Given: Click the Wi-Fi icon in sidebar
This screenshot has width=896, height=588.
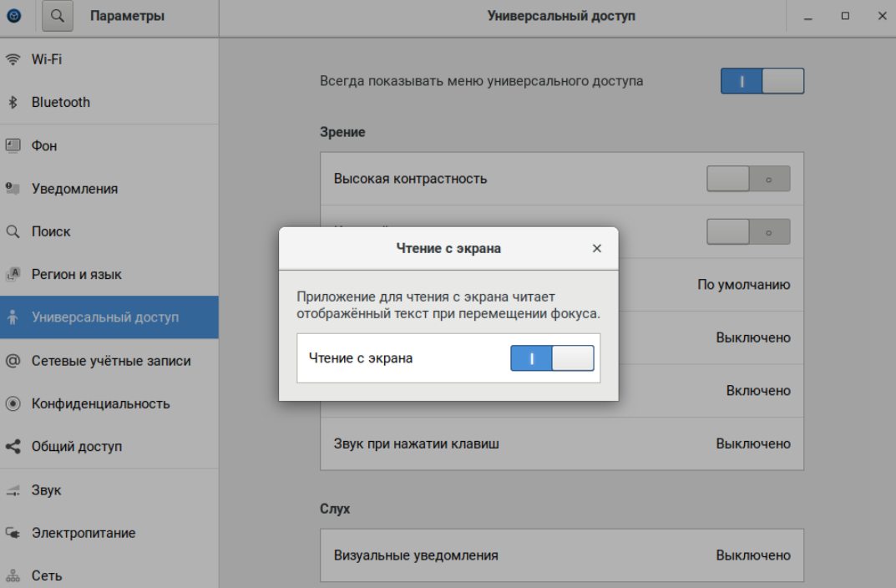Looking at the screenshot, I should pos(13,59).
